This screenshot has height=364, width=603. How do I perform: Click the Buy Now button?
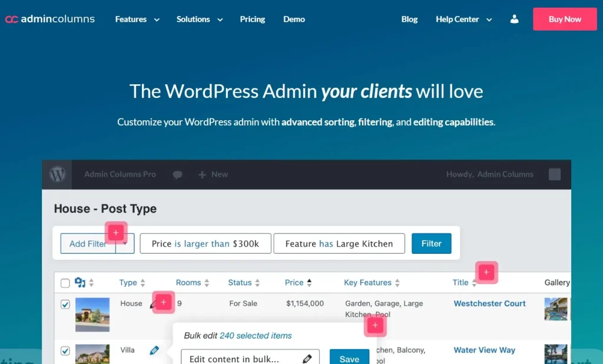click(564, 19)
